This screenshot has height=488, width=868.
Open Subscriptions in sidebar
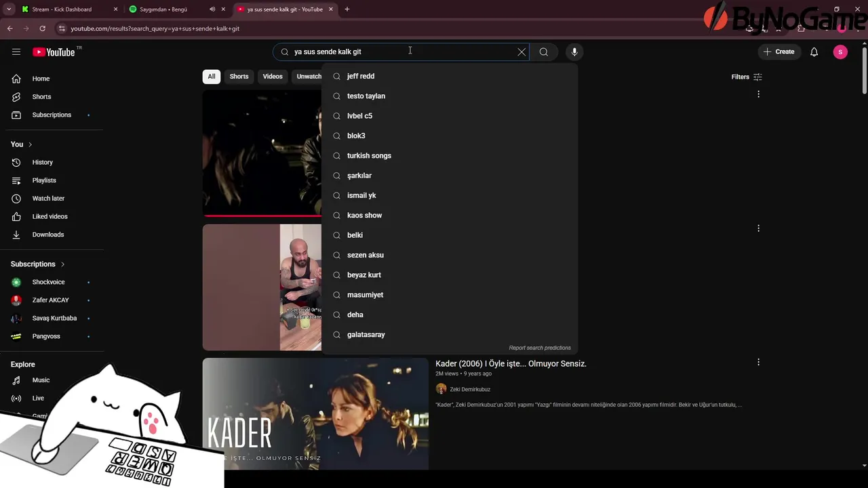(x=52, y=115)
